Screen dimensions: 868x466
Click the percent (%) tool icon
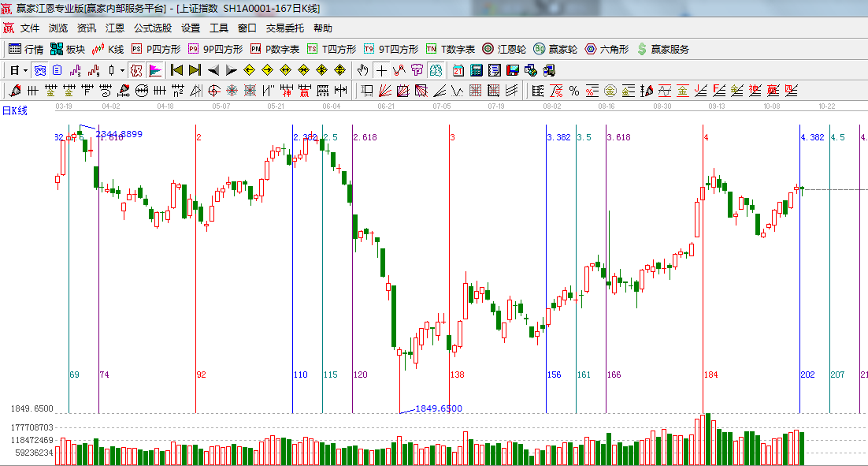coord(574,91)
